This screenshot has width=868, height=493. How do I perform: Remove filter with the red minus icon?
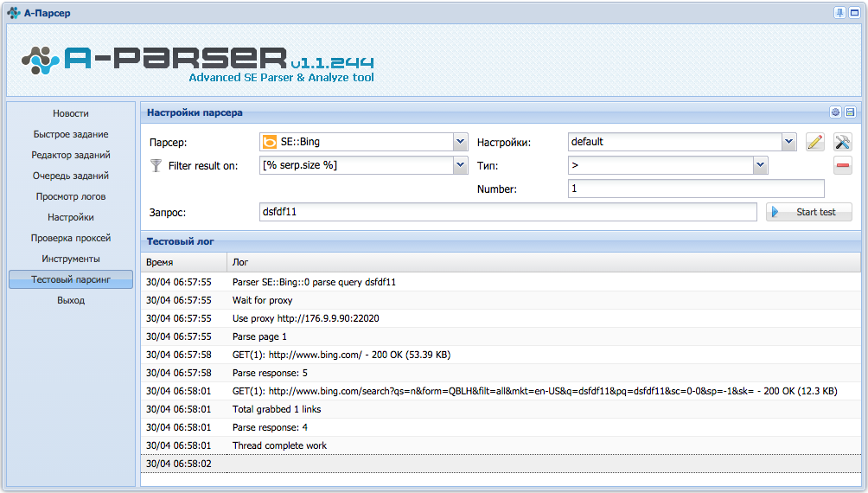[x=843, y=165]
